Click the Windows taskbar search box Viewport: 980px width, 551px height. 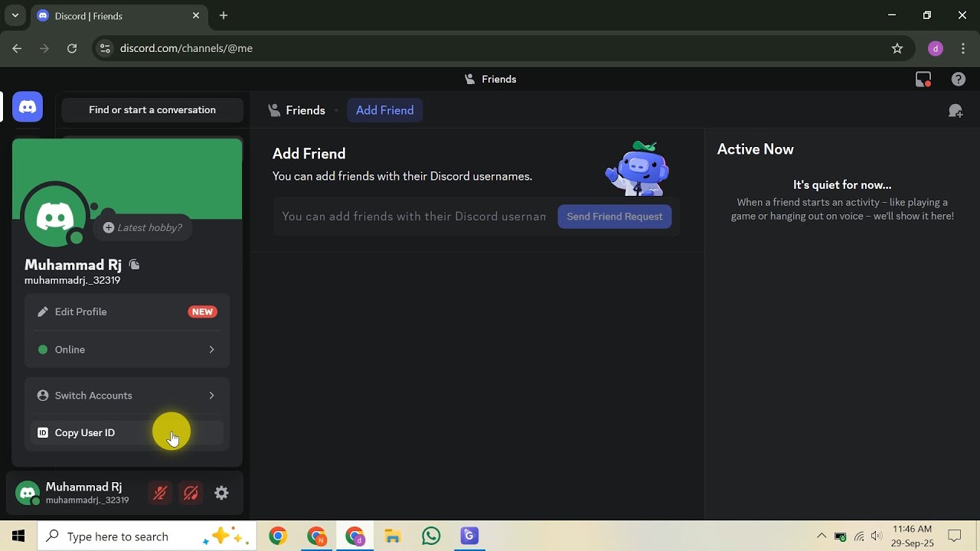coord(147,536)
